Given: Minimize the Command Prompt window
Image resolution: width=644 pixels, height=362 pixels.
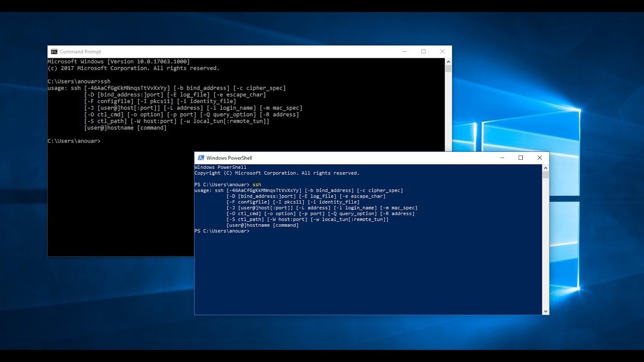Looking at the screenshot, I should point(405,51).
